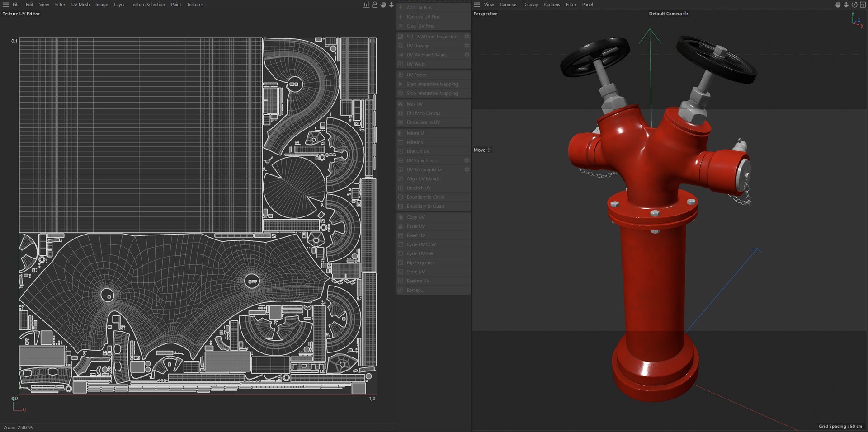
Task: Click the Boundary to Quad icon
Action: pos(401,206)
